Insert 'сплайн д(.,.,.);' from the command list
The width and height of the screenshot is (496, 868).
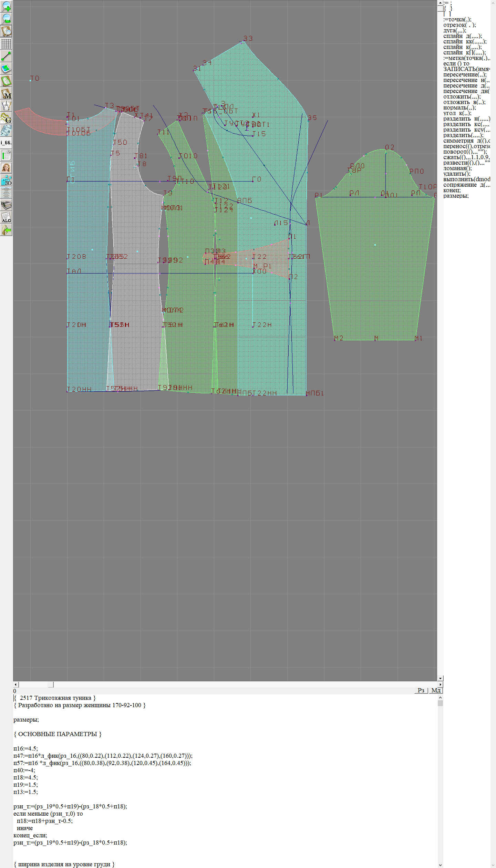pos(462,36)
